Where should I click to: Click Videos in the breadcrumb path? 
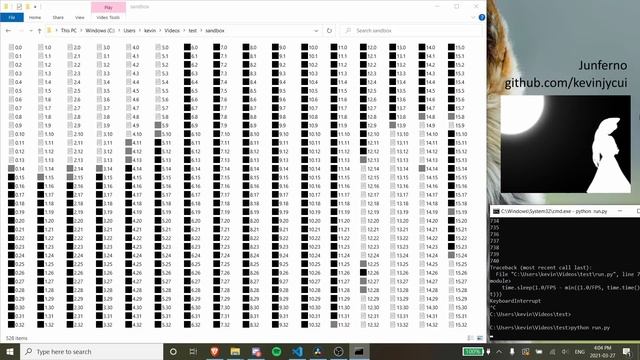pyautogui.click(x=172, y=31)
